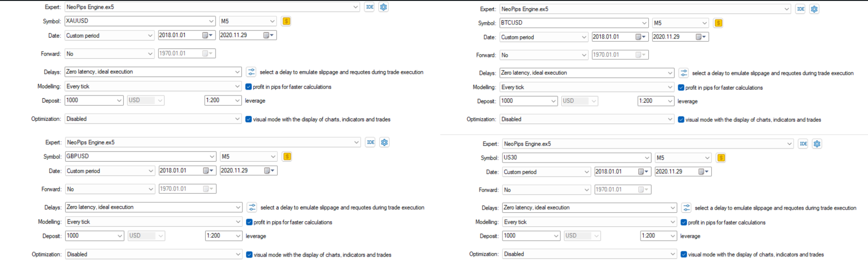Expand Zero latency delays dropdown in XAUUSD panel
Image resolution: width=868 pixels, height=268 pixels.
(237, 72)
